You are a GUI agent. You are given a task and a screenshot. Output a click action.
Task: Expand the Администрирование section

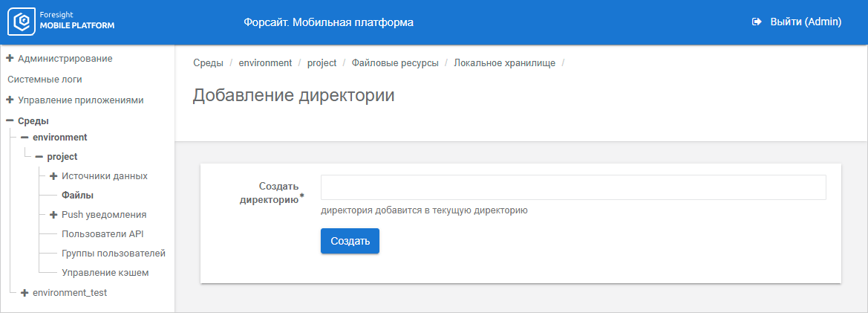click(10, 58)
